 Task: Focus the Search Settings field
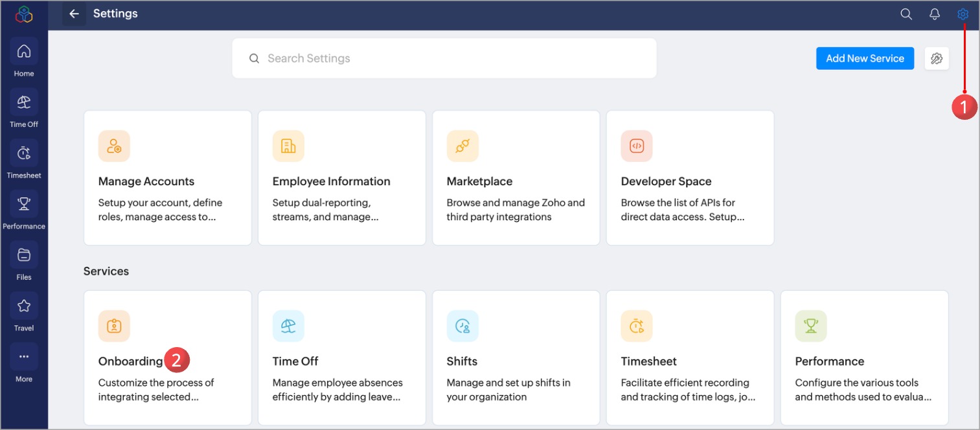[x=444, y=58]
